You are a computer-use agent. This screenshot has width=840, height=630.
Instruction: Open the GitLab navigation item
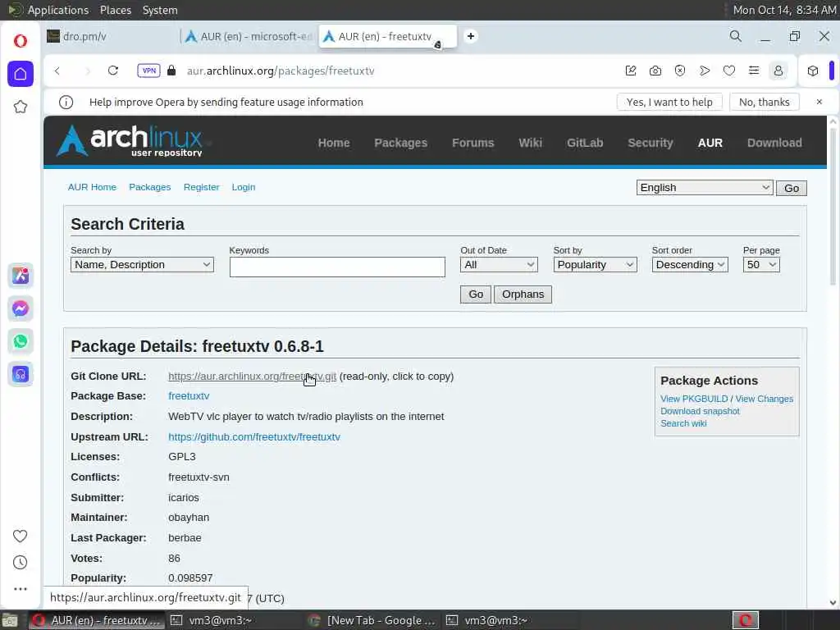[x=585, y=143]
